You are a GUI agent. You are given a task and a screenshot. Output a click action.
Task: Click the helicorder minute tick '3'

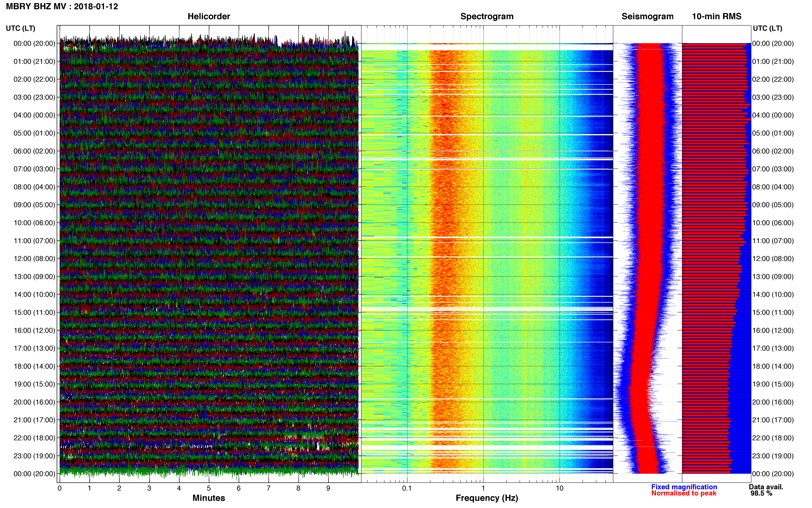coord(149,488)
